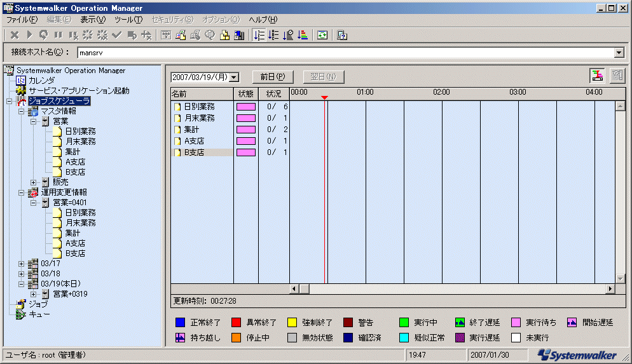Click the grayed checkmark confirm toolbar icon
This screenshot has width=632, height=364.
pyautogui.click(x=117, y=36)
